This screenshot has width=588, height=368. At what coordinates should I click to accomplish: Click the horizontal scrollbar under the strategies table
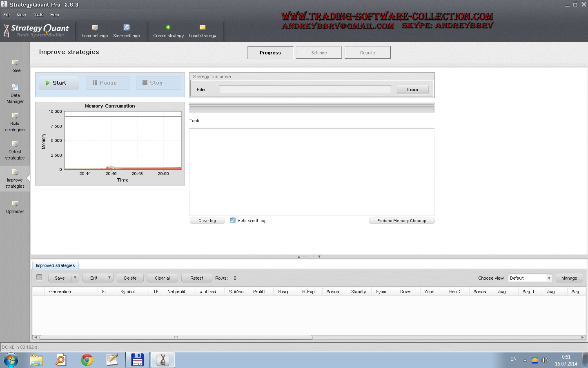tap(176, 337)
